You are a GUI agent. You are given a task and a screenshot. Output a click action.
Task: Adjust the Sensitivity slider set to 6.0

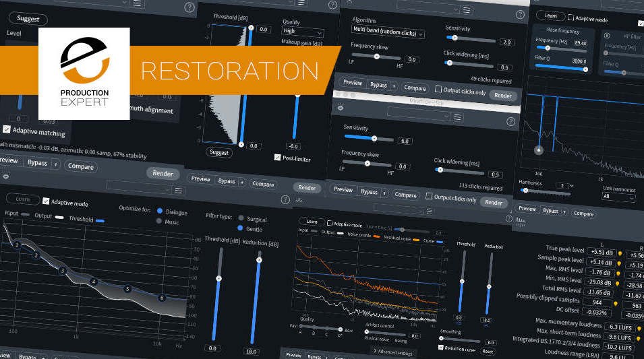click(369, 138)
